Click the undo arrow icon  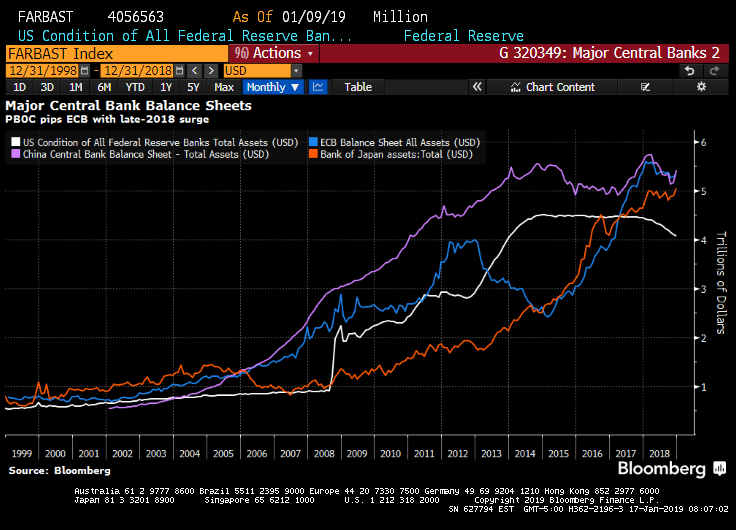690,71
